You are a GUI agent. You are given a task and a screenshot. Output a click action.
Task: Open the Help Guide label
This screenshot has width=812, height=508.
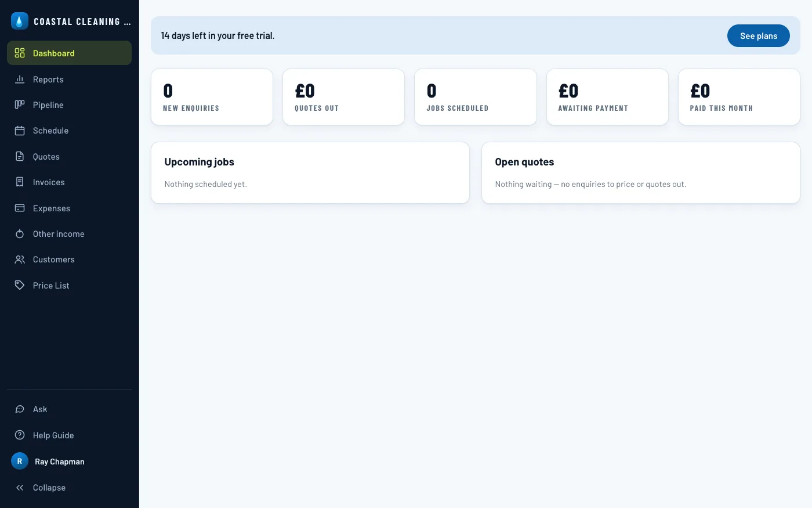(x=53, y=435)
